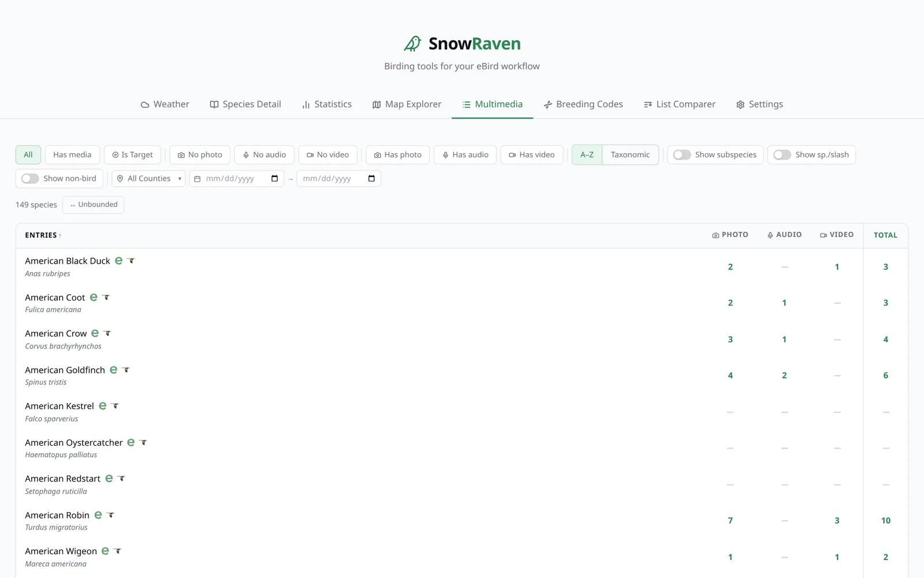Click scientific name Corvus brachyrhynchos
Screen dimensions: 924x578
click(63, 346)
